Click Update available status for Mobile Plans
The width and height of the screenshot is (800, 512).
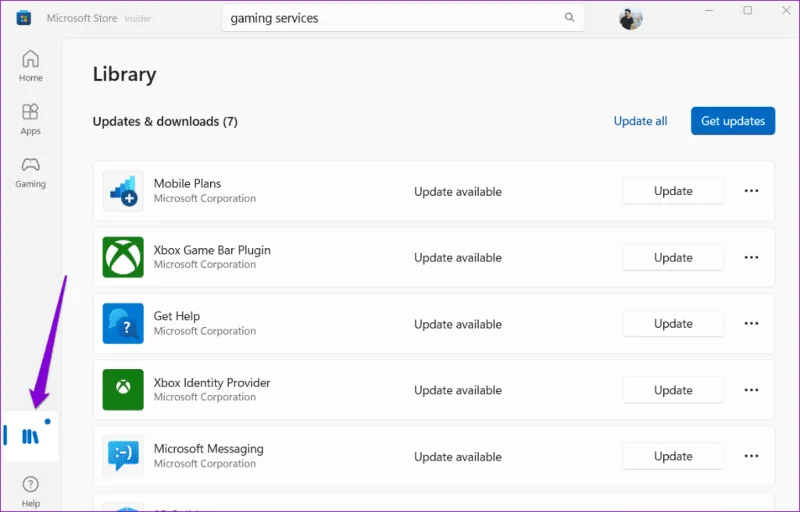coord(458,192)
